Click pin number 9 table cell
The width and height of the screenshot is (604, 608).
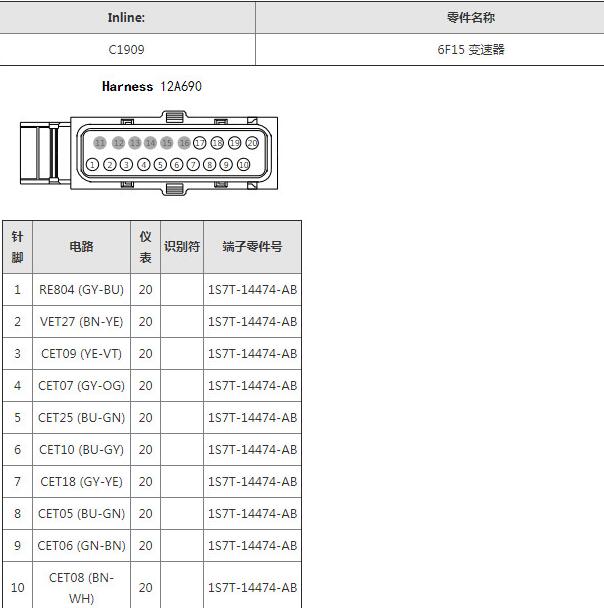17,546
